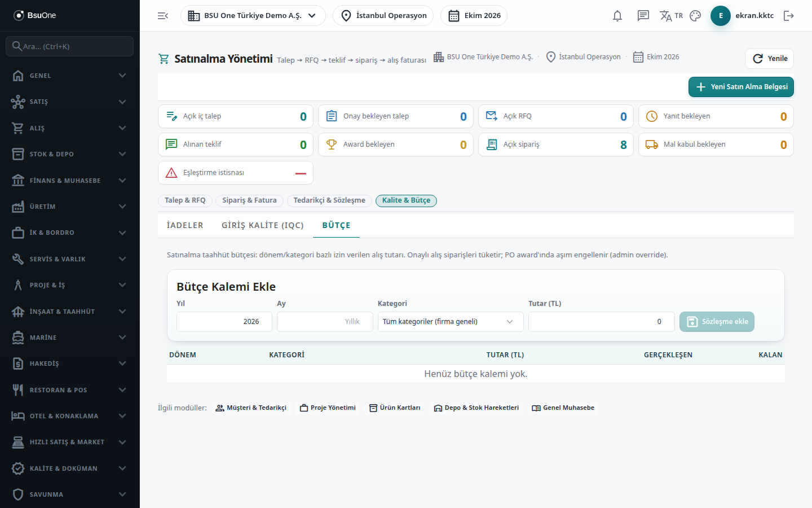Screen dimensions: 812x508
Task: Collapse the sidebar with the hamburger icon
Action: pyautogui.click(x=163, y=16)
